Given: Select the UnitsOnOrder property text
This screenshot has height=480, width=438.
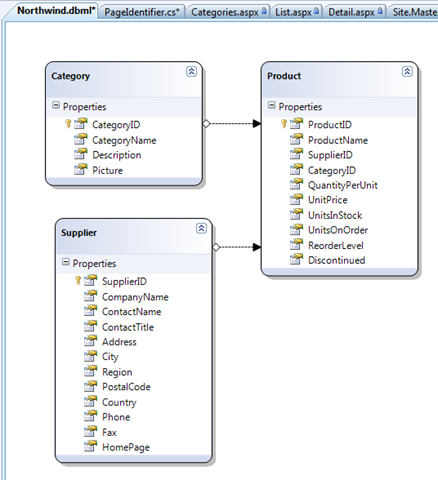Looking at the screenshot, I should (338, 230).
